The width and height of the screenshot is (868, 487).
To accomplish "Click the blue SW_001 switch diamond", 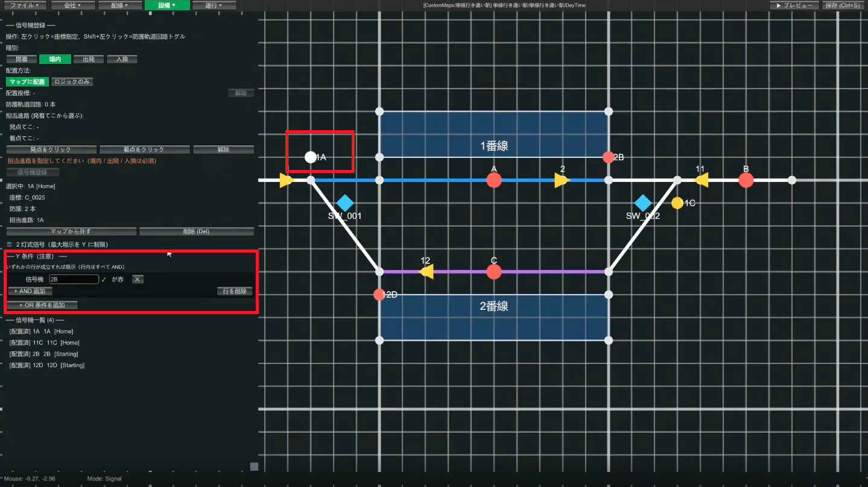I will (345, 203).
